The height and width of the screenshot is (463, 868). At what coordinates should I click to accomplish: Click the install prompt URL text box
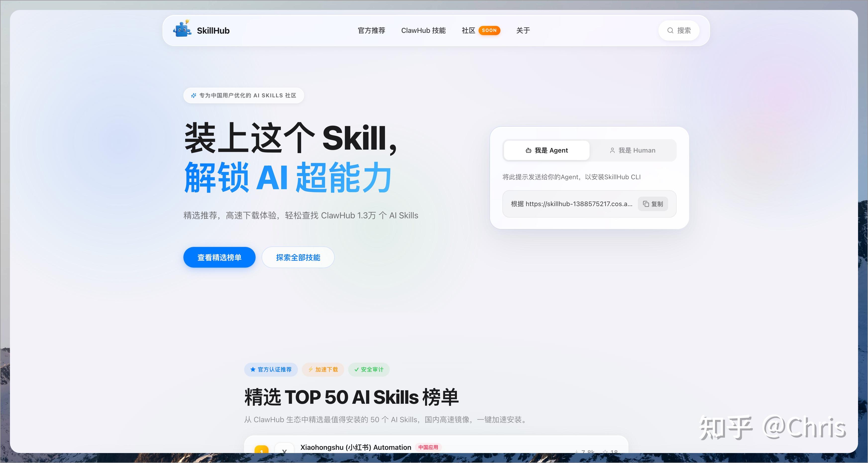(x=589, y=204)
